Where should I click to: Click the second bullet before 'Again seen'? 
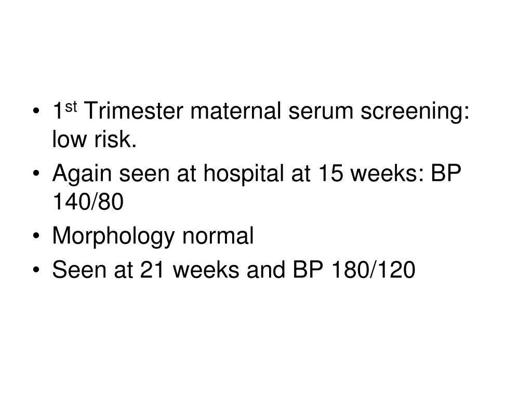(36, 174)
